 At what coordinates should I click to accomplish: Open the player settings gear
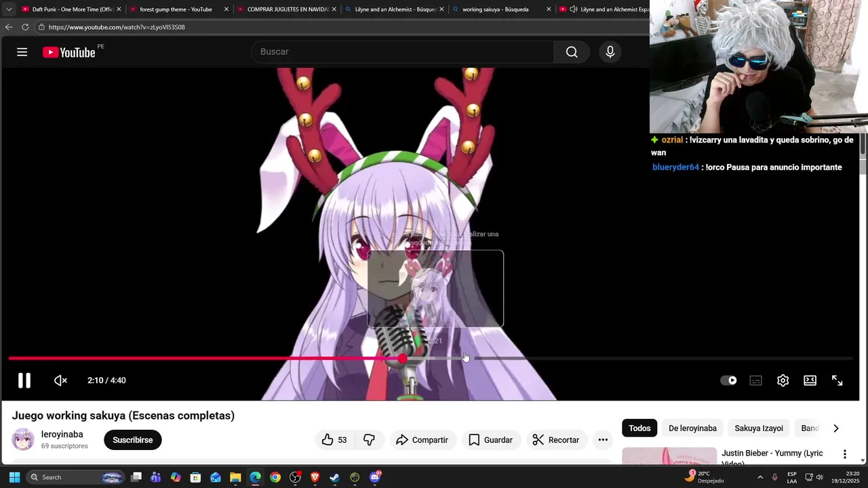tap(783, 380)
